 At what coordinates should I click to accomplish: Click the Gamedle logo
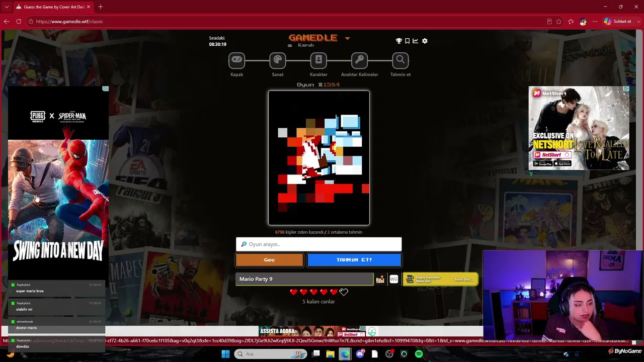(313, 38)
